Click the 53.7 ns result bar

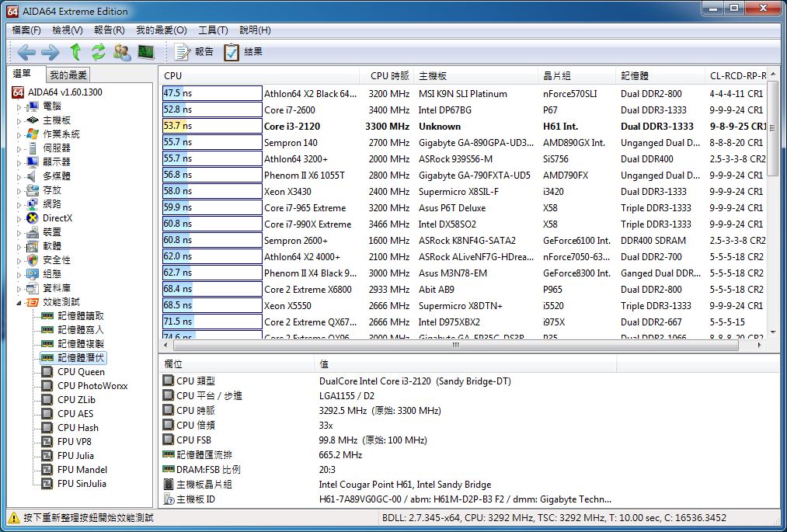pos(212,126)
